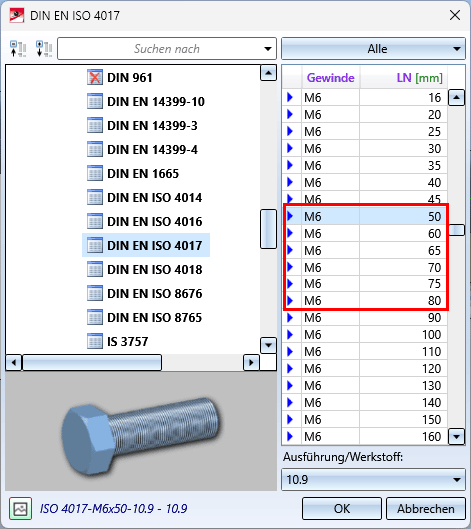Select the M6 length 120 row

[x=365, y=368]
